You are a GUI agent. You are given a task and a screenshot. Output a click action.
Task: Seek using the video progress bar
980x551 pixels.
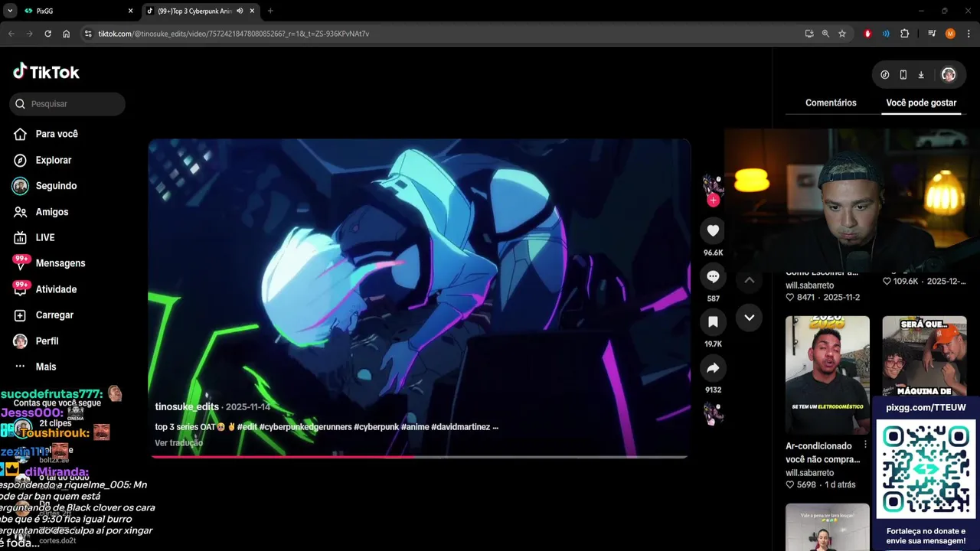point(419,457)
